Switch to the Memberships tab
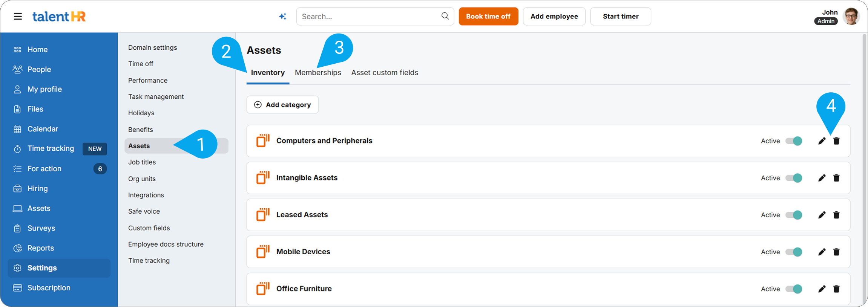The height and width of the screenshot is (307, 868). click(318, 72)
